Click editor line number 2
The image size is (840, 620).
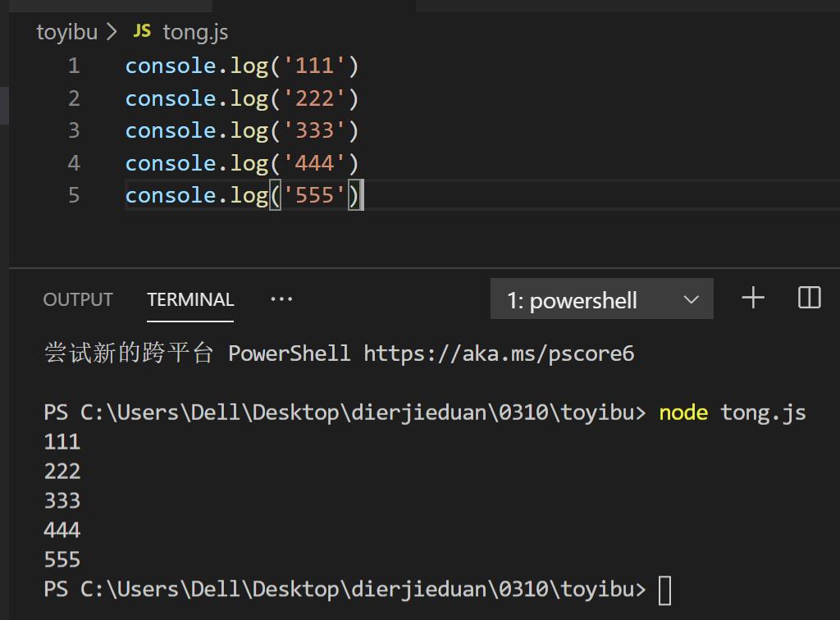74,98
